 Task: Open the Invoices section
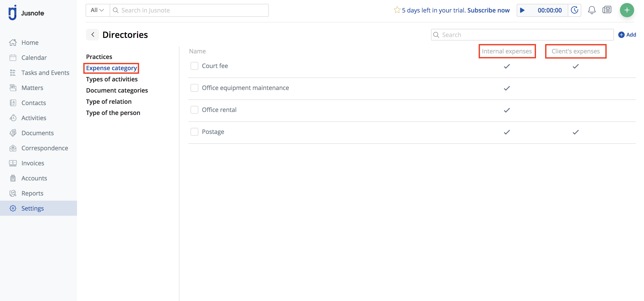pyautogui.click(x=33, y=163)
